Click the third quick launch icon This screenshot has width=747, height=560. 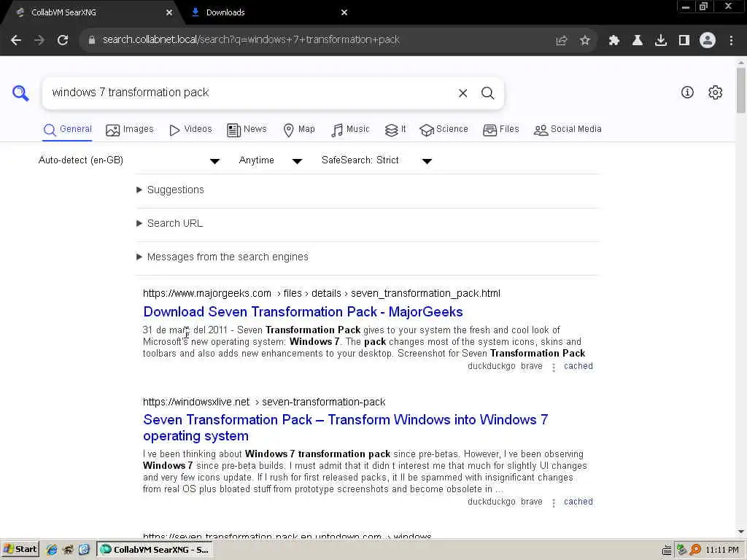point(85,550)
